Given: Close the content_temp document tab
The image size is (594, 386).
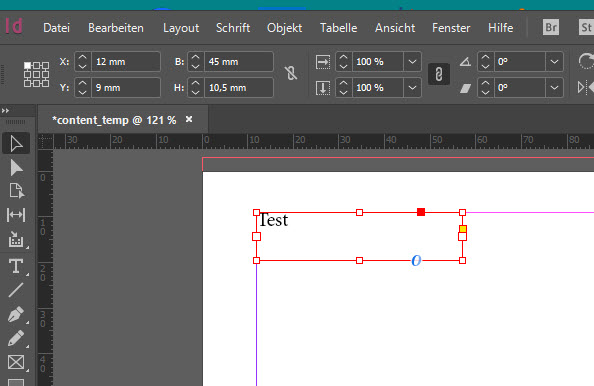Looking at the screenshot, I should click(x=189, y=120).
